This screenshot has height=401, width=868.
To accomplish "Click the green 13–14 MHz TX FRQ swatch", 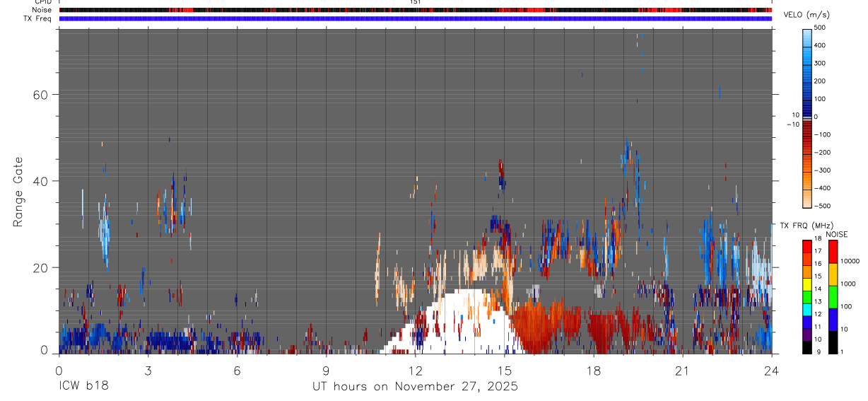I will click(807, 297).
